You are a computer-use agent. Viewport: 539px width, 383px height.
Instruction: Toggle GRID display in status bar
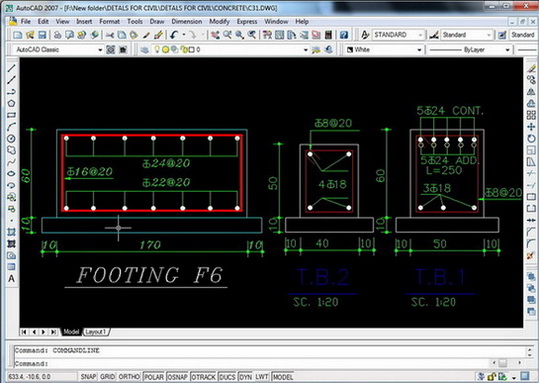107,377
